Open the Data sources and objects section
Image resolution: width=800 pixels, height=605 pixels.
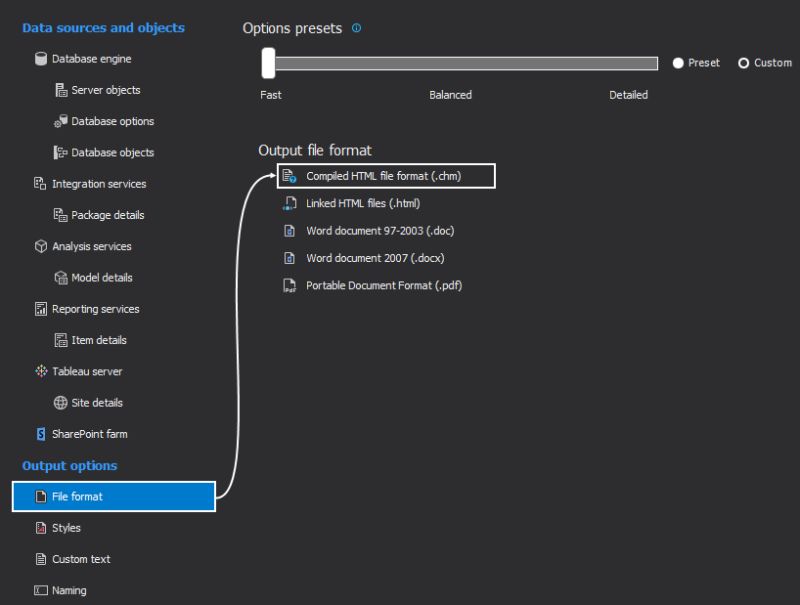pos(103,28)
